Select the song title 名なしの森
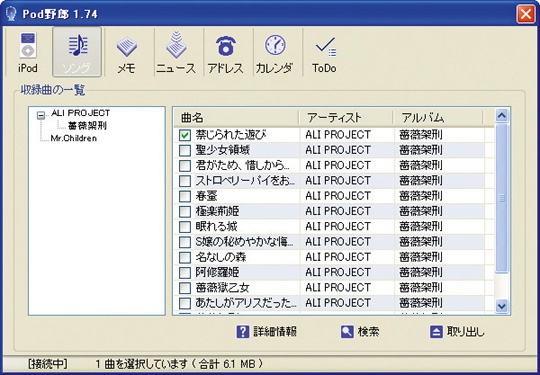 221,257
